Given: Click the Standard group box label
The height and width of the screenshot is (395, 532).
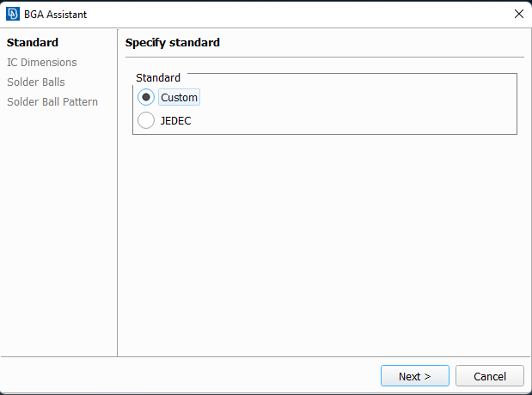Looking at the screenshot, I should coord(158,77).
